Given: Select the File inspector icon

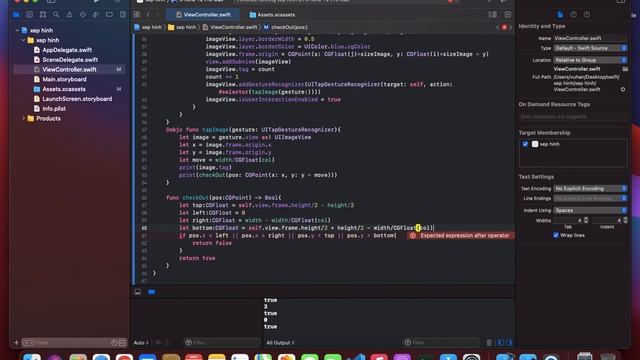Looking at the screenshot, I should 560,15.
